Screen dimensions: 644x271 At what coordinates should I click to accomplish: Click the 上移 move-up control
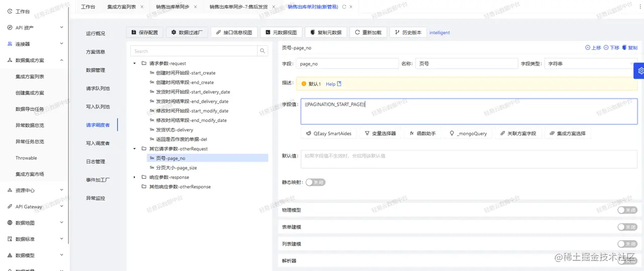pyautogui.click(x=593, y=48)
